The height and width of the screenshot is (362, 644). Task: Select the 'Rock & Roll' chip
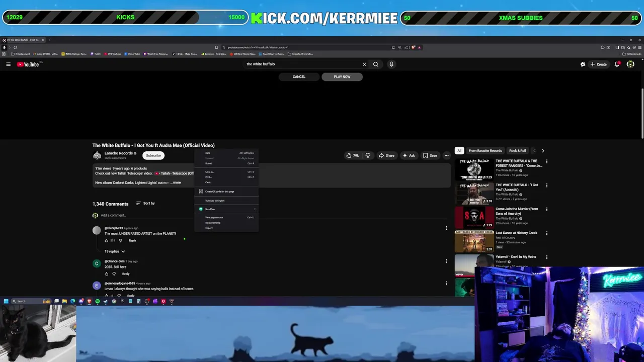coord(517,151)
